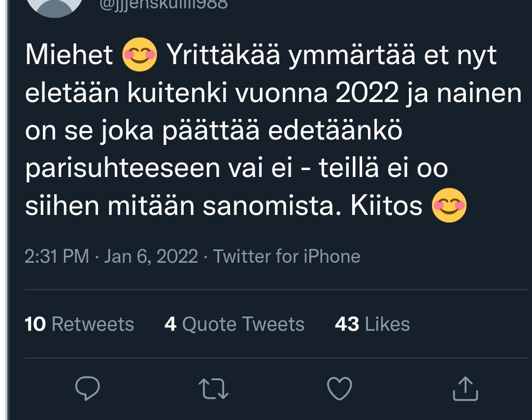Click the word "Kiitos" in tweet
The image size is (532, 420).
386,207
